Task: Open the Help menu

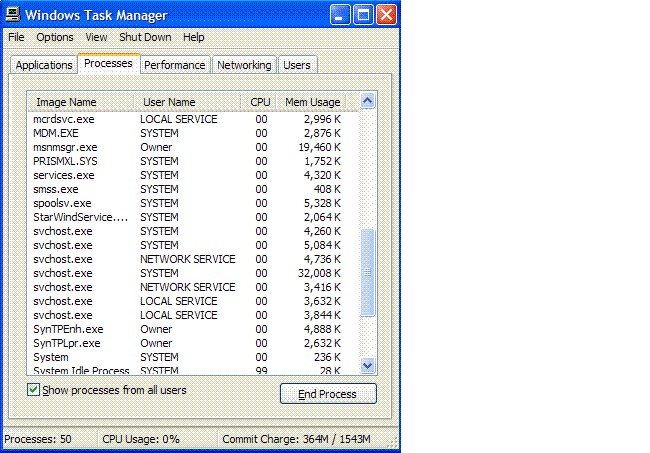Action: pyautogui.click(x=194, y=37)
